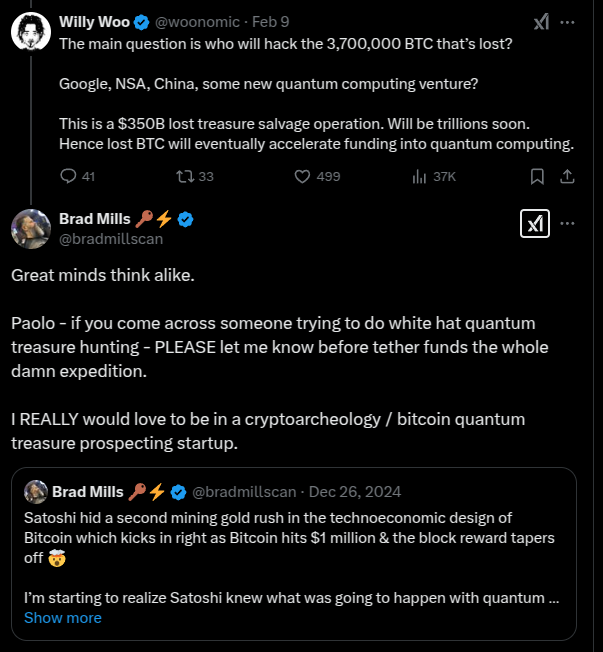
Task: Click Grok icon on Willy Woo's tweet
Action: coord(541,22)
